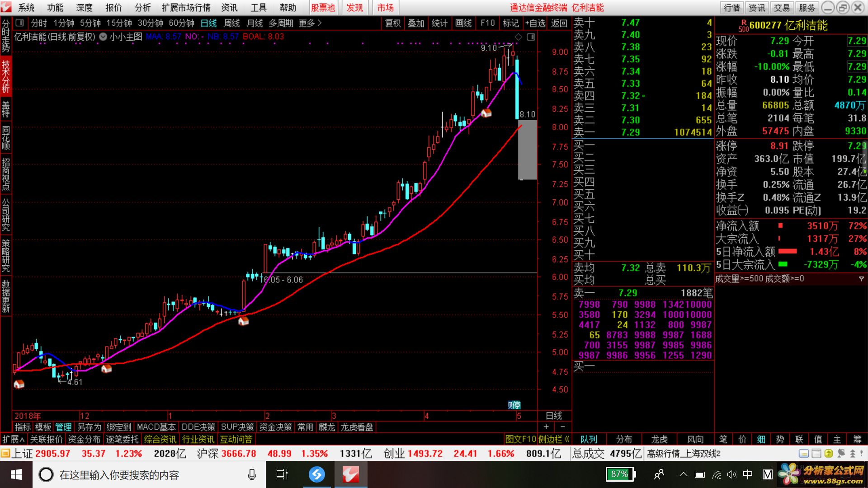This screenshot has height=488, width=868.
Task: Open the People icon in system tray
Action: pyautogui.click(x=659, y=474)
